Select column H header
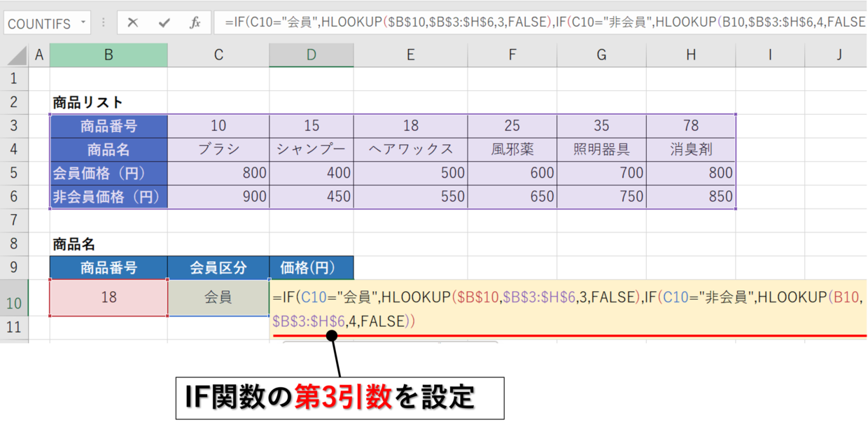 coord(691,55)
